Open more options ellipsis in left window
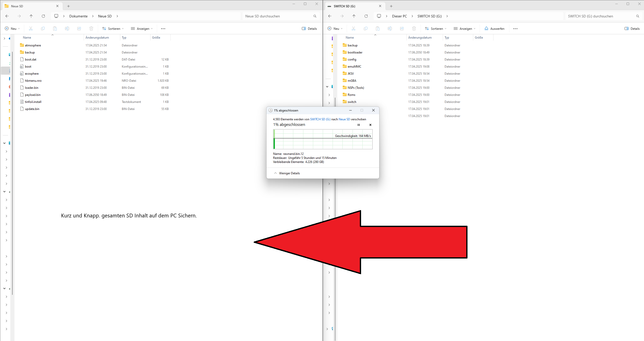The image size is (644, 341). [163, 29]
